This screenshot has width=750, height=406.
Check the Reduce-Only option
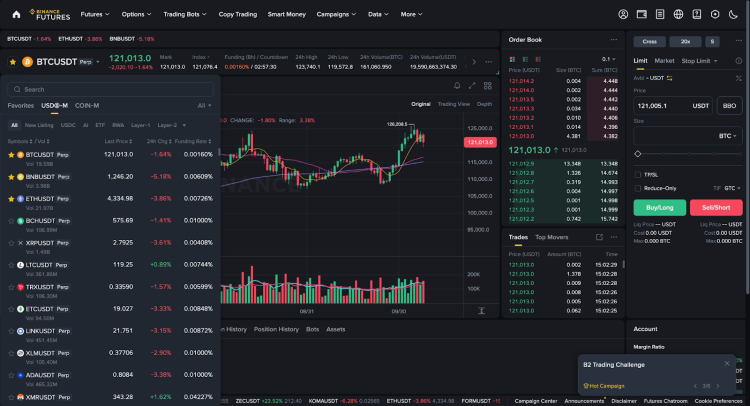(x=639, y=187)
